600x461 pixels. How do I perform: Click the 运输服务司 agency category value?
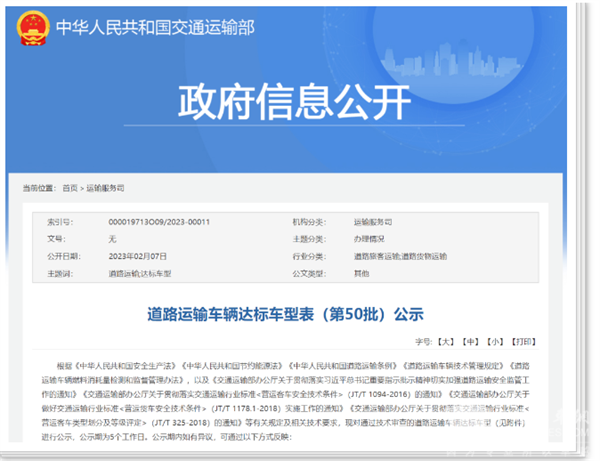[372, 220]
